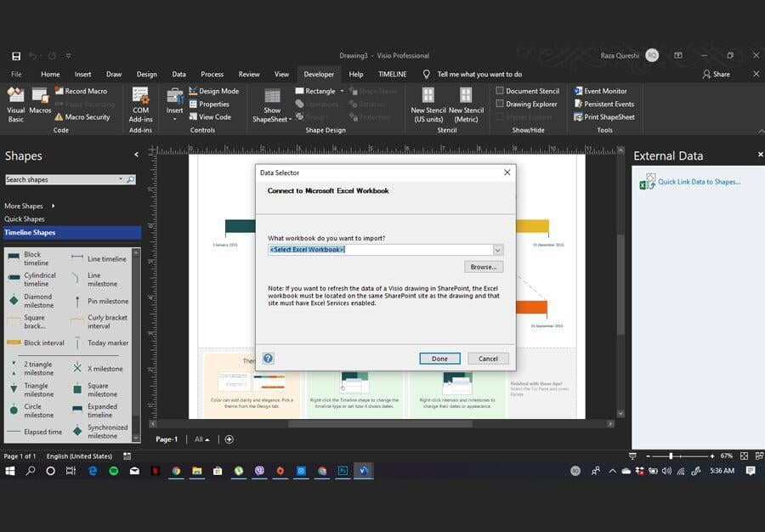The height and width of the screenshot is (532, 765).
Task: Click Quick Link Data to Shapes link
Action: 700,182
